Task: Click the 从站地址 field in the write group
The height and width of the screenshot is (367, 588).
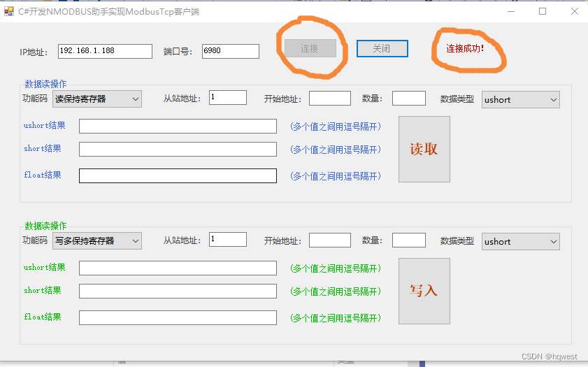Action: pos(228,240)
